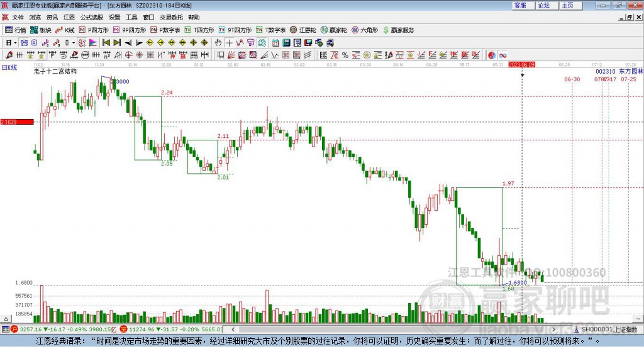
Task: Open the 江恩轮 Gann wheel
Action: click(x=303, y=30)
